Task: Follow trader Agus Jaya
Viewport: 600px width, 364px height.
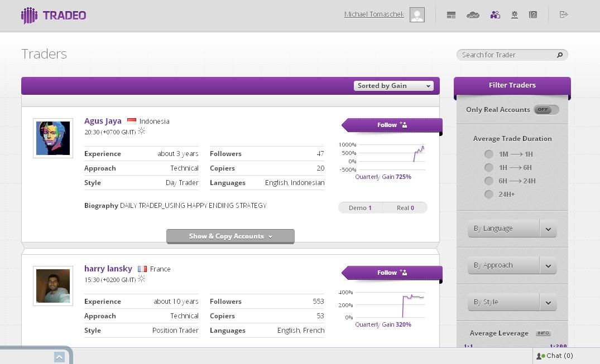Action: pyautogui.click(x=392, y=125)
